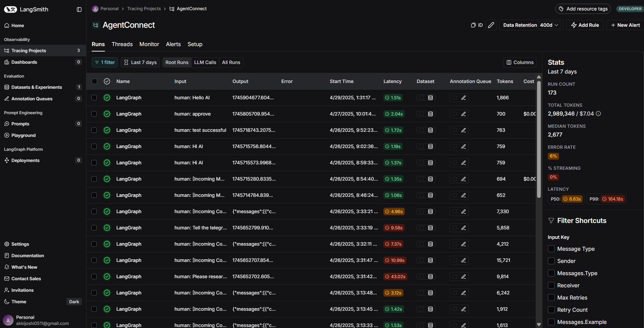Enable Sender filter shortcut
644x328 pixels.
551,261
